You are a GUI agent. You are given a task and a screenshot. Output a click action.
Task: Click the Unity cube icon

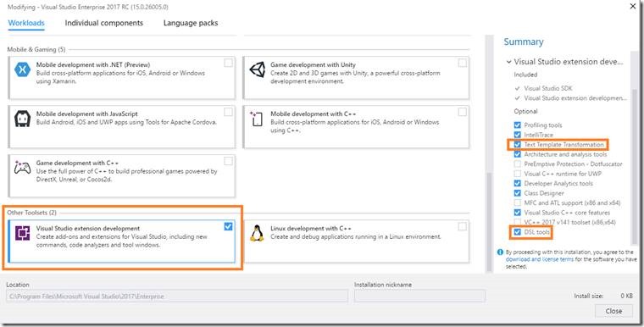pyautogui.click(x=257, y=69)
